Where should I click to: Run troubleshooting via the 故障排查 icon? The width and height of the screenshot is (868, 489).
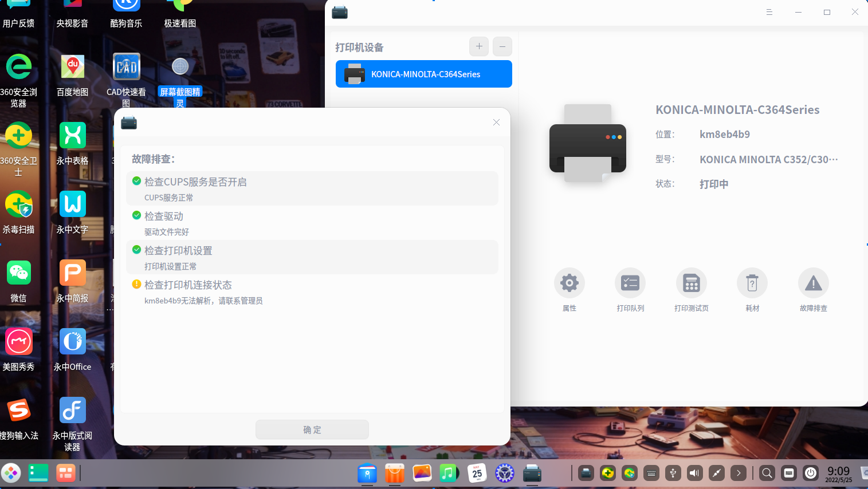[x=813, y=282]
